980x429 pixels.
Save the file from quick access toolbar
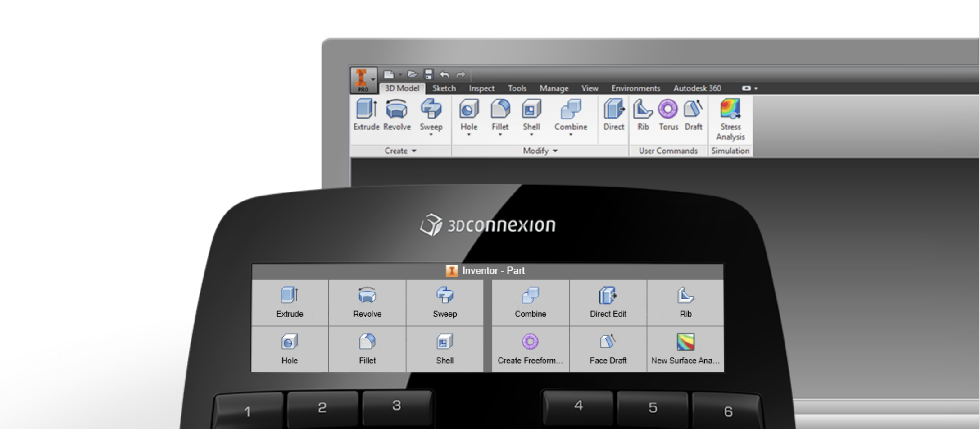point(429,74)
